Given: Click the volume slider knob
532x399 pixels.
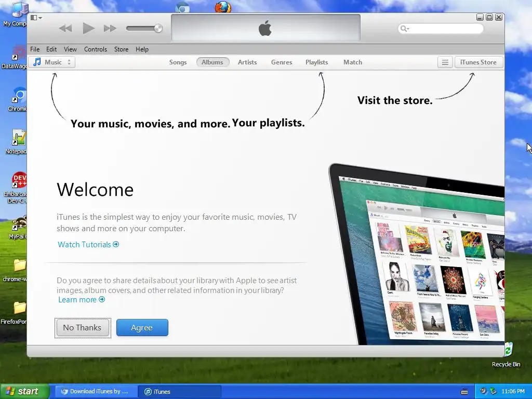Looking at the screenshot, I should point(158,29).
